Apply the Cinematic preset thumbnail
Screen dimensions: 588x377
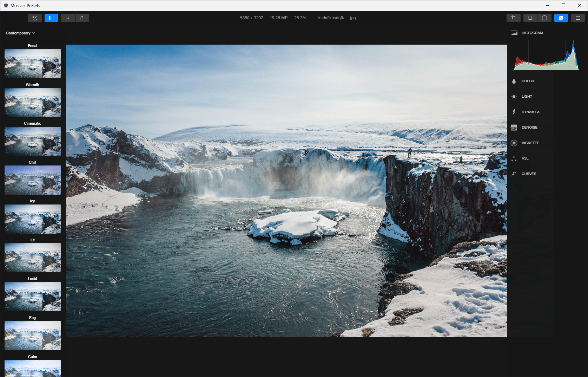[x=33, y=141]
